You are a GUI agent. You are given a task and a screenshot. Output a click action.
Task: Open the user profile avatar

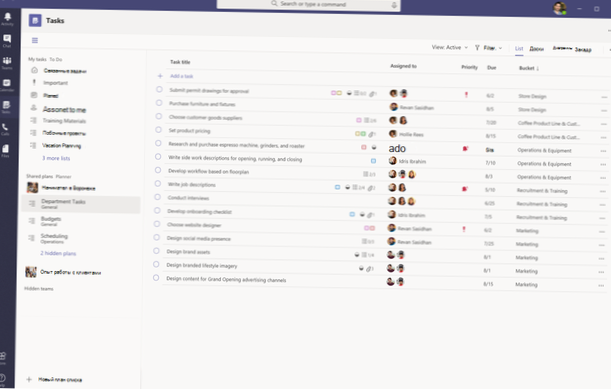tap(559, 8)
